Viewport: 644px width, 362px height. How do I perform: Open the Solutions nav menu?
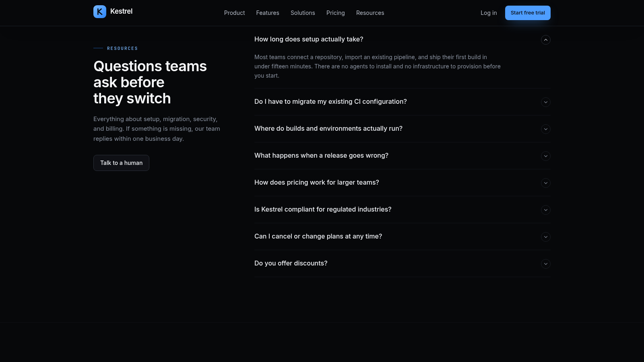click(303, 13)
